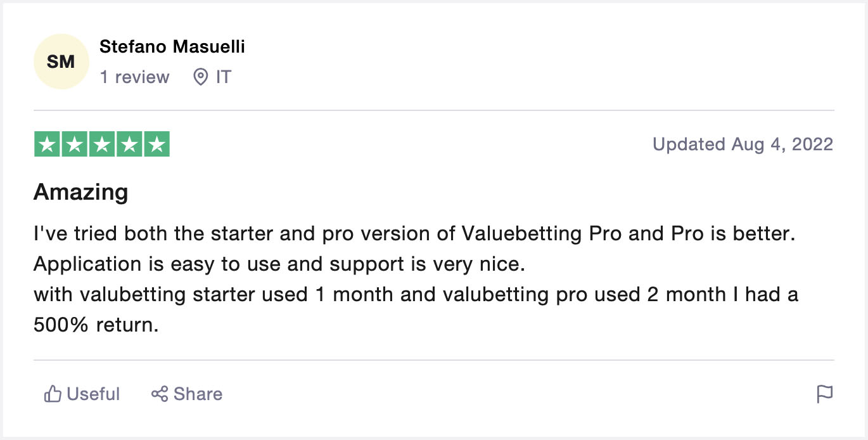Click the fourth green rating star
This screenshot has width=868, height=440.
point(129,145)
